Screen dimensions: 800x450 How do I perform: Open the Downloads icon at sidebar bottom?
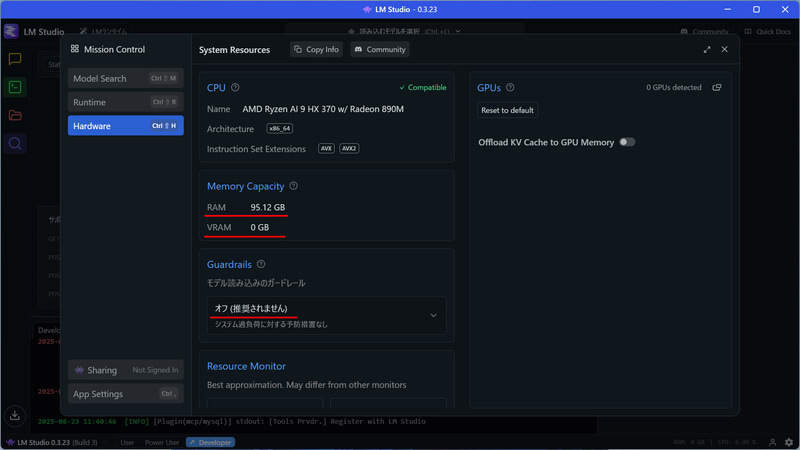point(15,415)
